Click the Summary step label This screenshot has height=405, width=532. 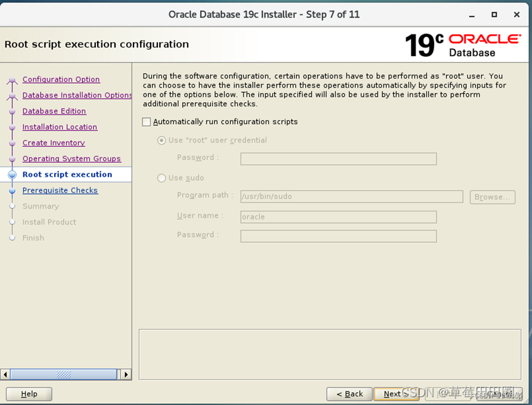click(x=41, y=206)
